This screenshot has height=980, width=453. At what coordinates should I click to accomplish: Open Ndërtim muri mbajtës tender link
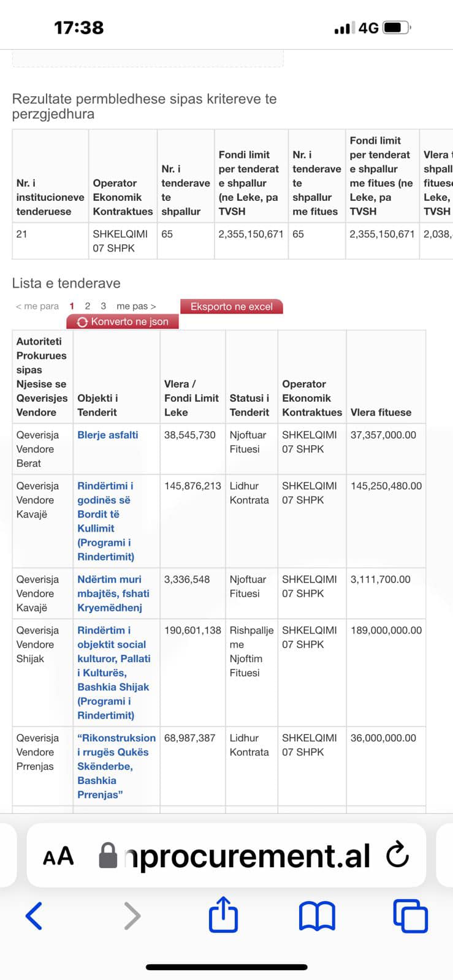tap(113, 594)
